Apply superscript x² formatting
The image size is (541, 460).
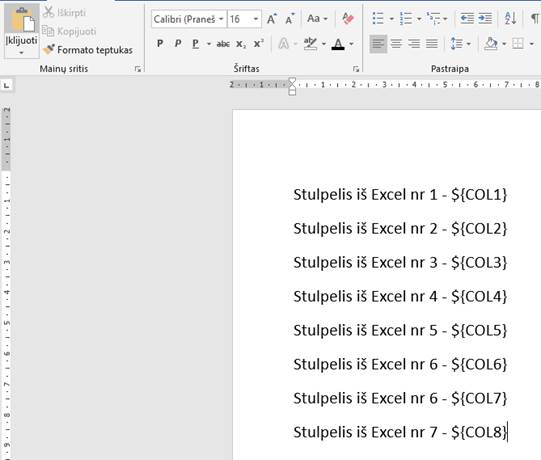pos(258,44)
